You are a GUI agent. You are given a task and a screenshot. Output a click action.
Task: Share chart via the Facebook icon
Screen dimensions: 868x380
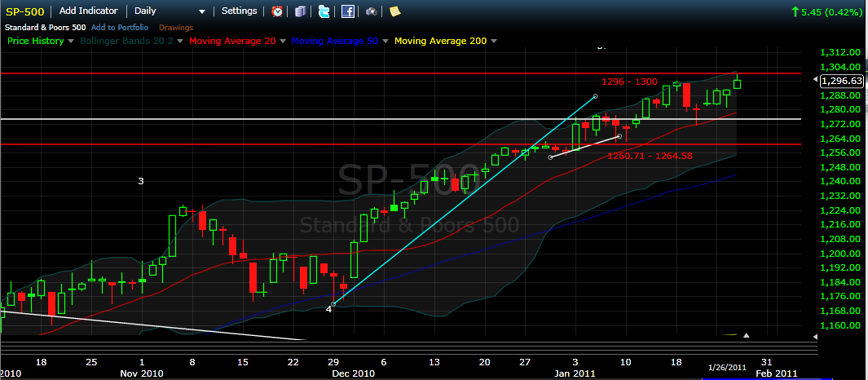[348, 11]
